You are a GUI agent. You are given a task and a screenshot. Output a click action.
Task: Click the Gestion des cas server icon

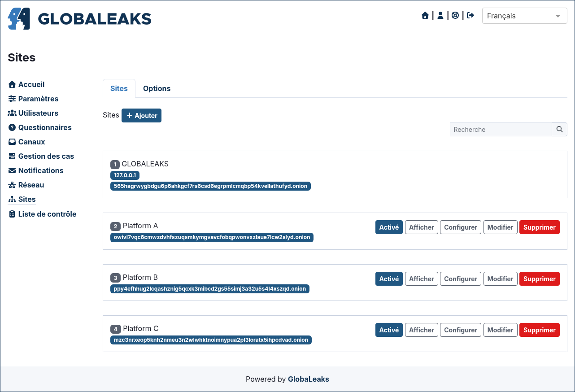[12, 156]
